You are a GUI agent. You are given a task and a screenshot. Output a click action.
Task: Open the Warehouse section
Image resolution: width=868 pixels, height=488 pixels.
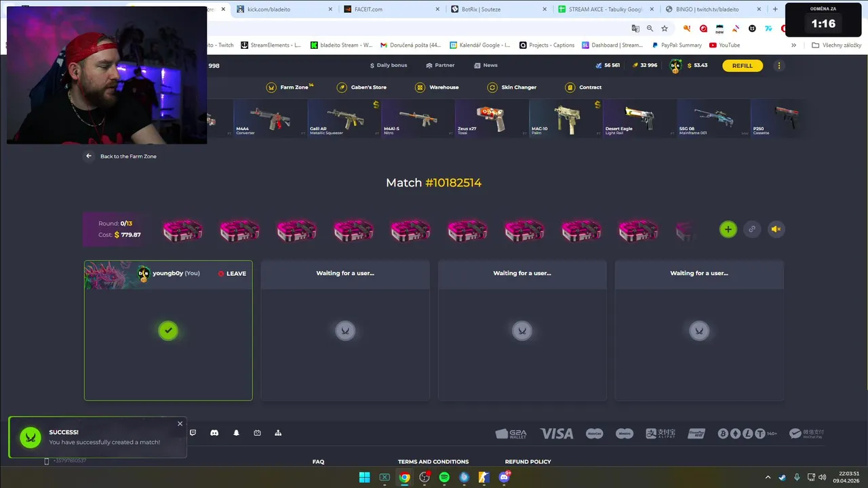pyautogui.click(x=437, y=87)
